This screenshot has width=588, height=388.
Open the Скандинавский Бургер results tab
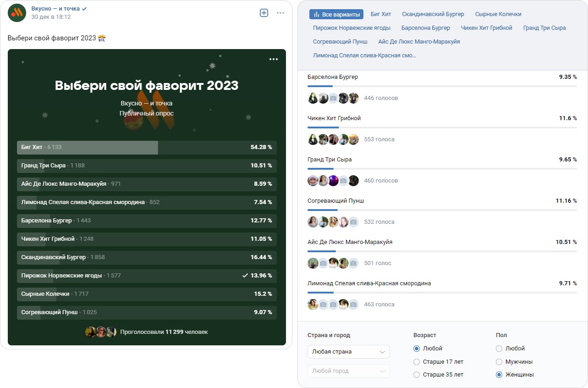pyautogui.click(x=433, y=14)
